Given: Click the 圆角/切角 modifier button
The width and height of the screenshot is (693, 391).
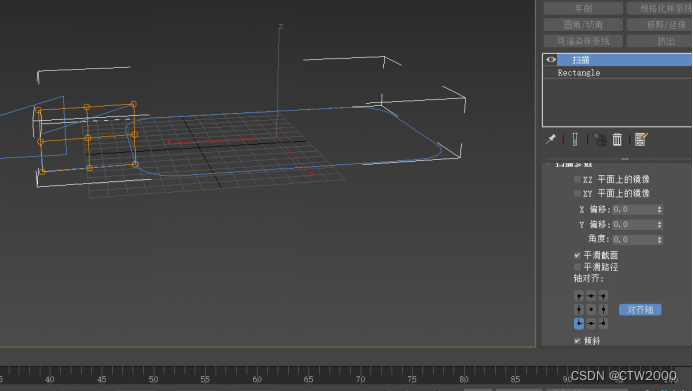Looking at the screenshot, I should click(583, 25).
